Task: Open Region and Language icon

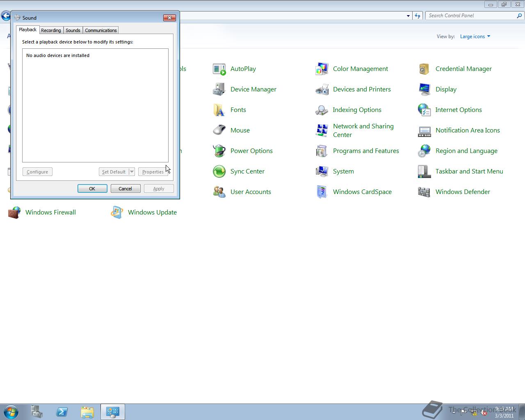Action: point(425,151)
